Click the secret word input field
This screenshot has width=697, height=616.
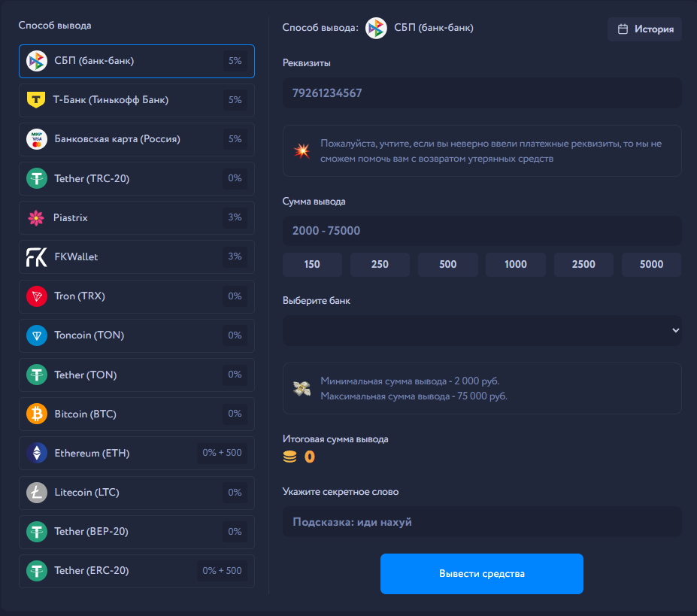coord(481,521)
